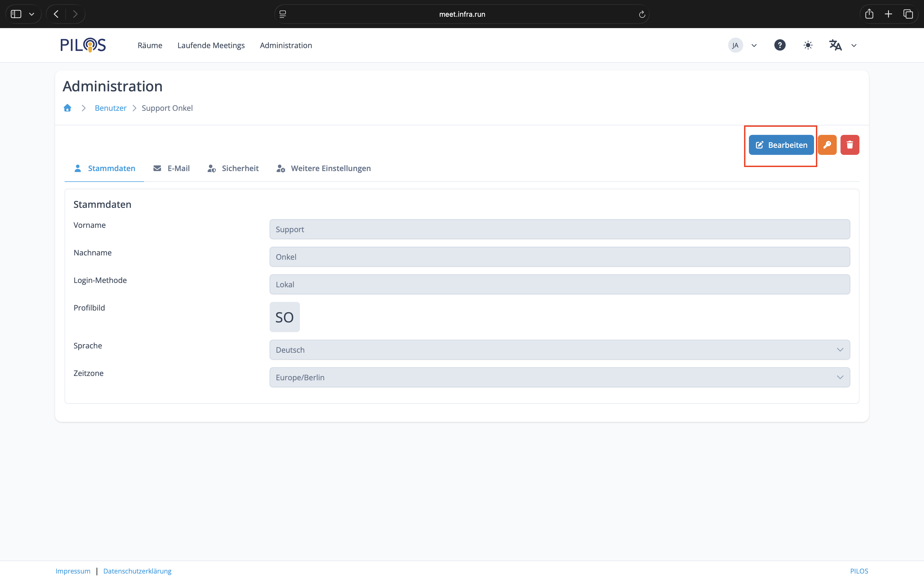Open the Safari tab overview icon

(x=908, y=14)
